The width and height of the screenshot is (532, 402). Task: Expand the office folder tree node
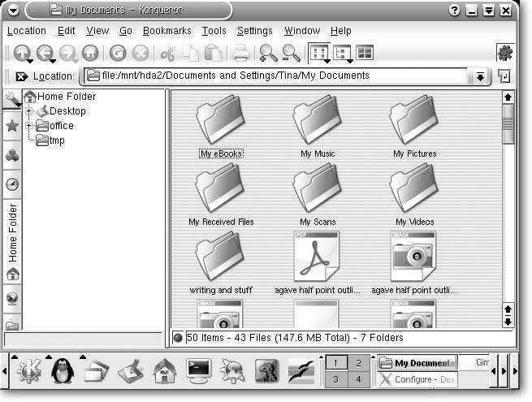click(x=29, y=126)
